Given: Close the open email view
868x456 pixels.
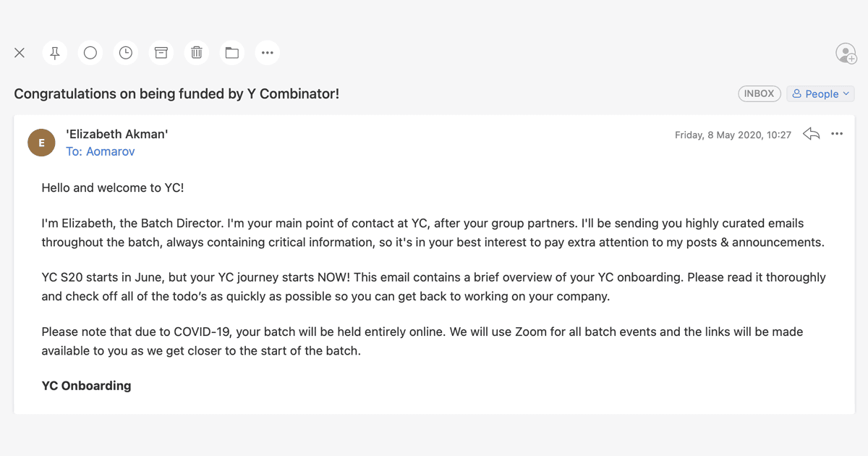Looking at the screenshot, I should click(20, 53).
